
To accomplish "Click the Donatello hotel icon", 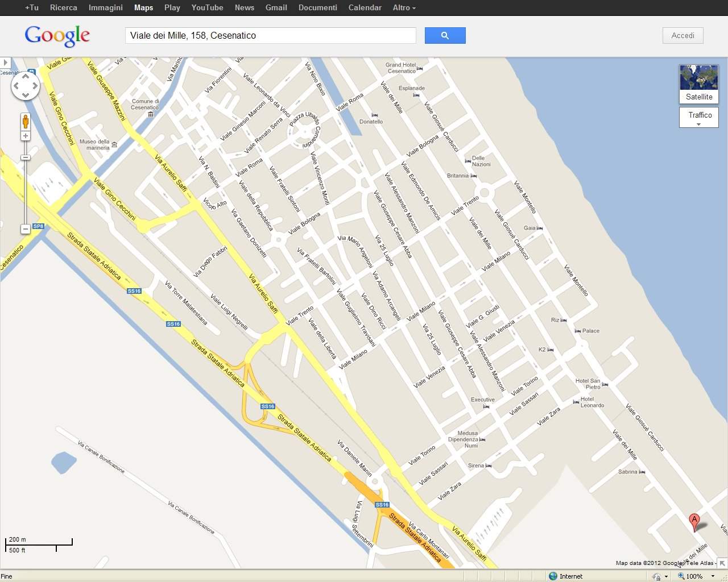I will 374,115.
